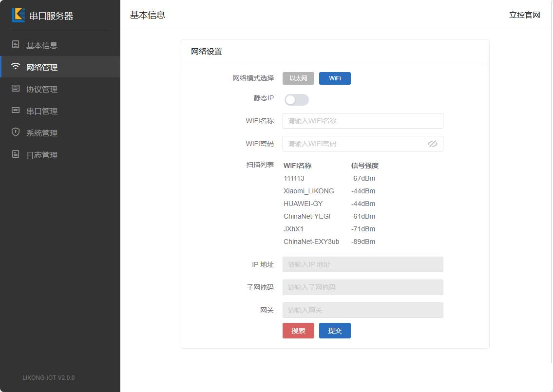Select the Xiaomi_LIKONG network
This screenshot has height=392, width=553.
click(x=308, y=191)
